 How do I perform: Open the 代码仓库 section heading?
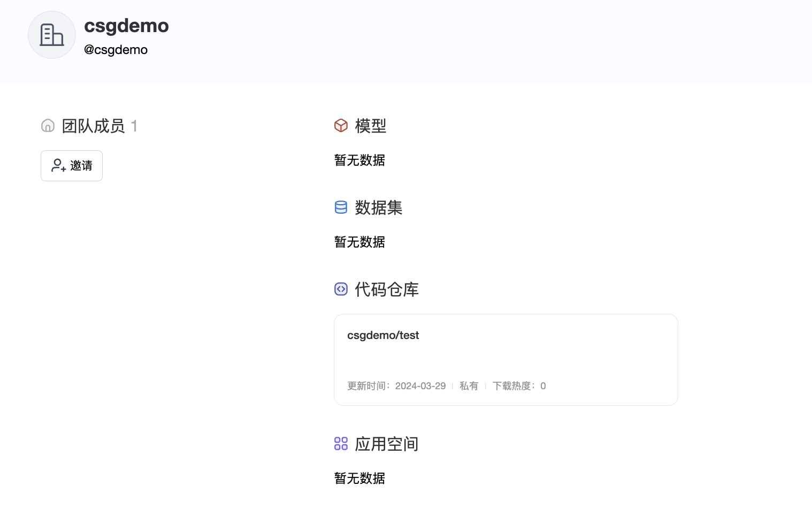(x=386, y=289)
